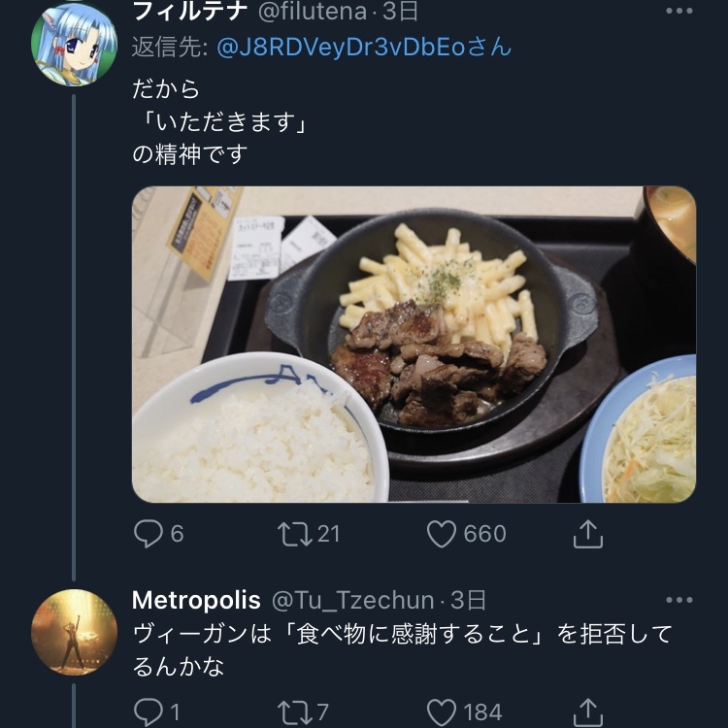Viewport: 728px width, 728px height.
Task: Open @filutena handle
Action: [312, 11]
